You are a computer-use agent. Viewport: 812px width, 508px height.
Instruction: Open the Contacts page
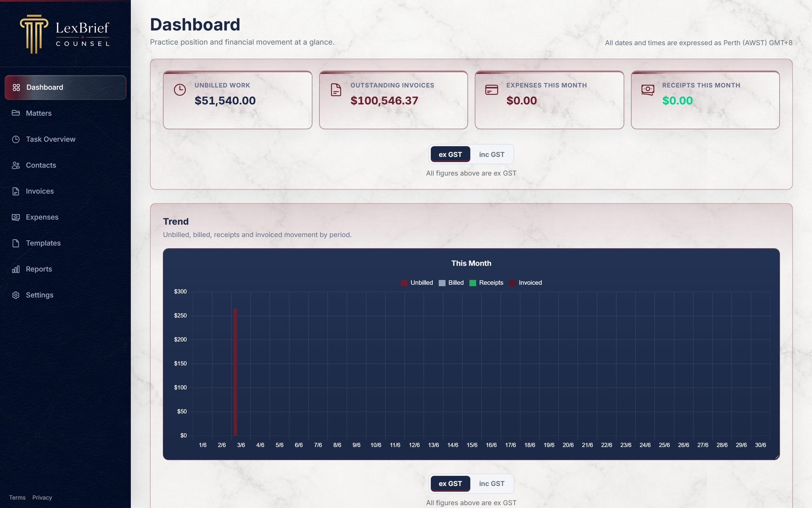(65, 165)
